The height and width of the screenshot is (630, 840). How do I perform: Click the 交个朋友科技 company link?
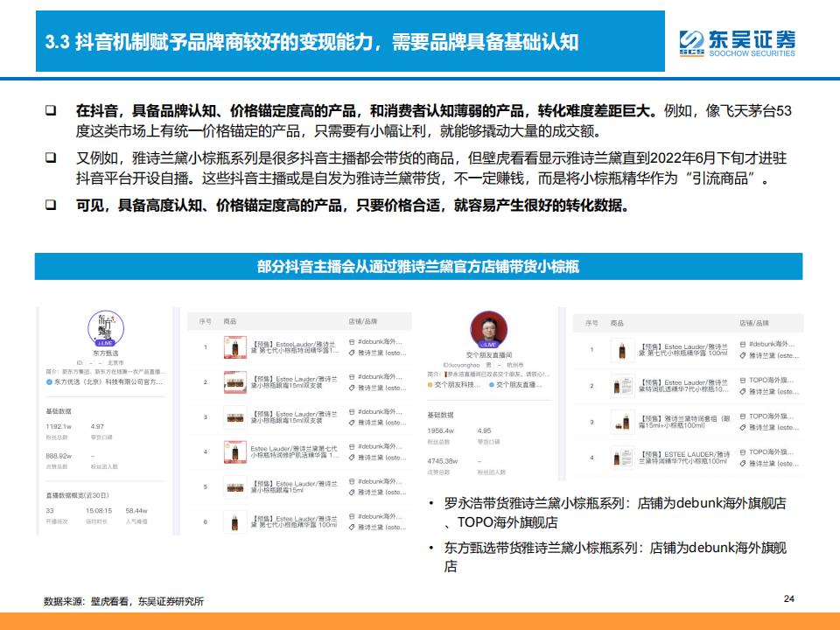coord(457,385)
